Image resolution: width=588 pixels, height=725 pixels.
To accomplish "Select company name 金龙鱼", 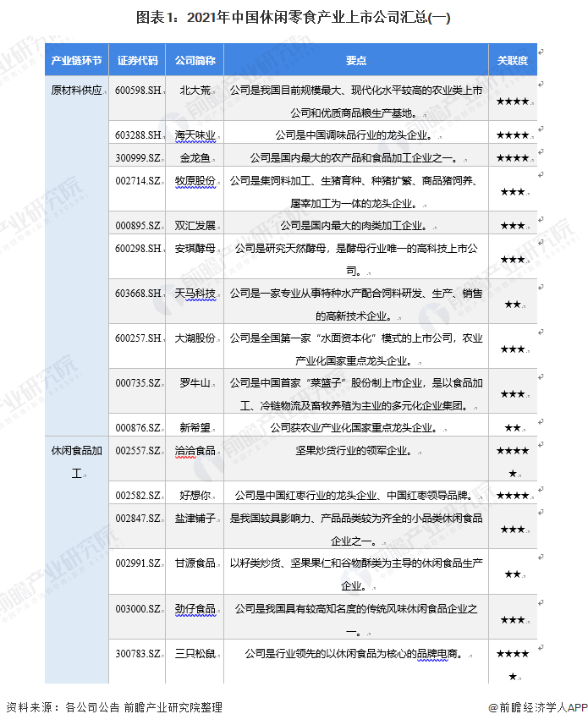I will click(x=195, y=157).
